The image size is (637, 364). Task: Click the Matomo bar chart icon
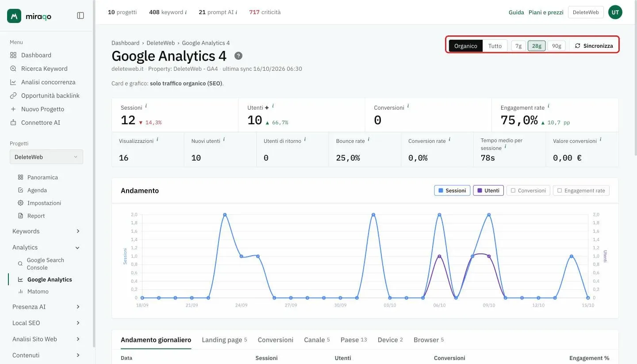20,291
